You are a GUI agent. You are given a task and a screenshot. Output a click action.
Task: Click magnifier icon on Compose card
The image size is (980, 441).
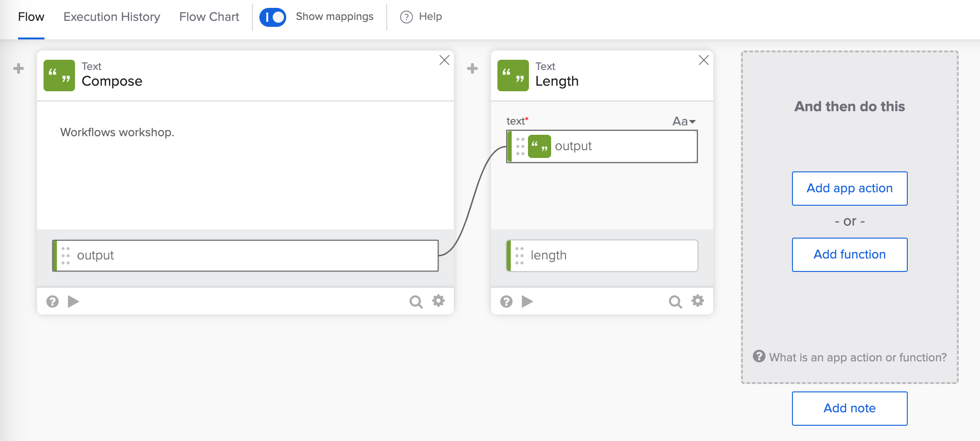pyautogui.click(x=416, y=302)
